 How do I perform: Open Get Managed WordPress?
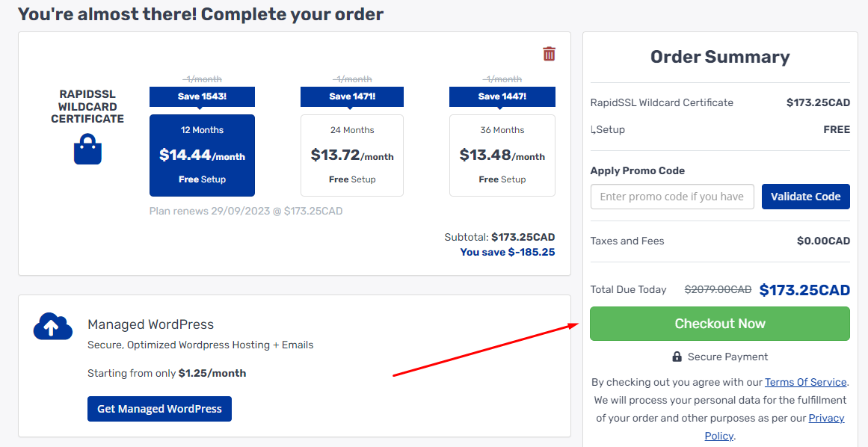click(159, 409)
